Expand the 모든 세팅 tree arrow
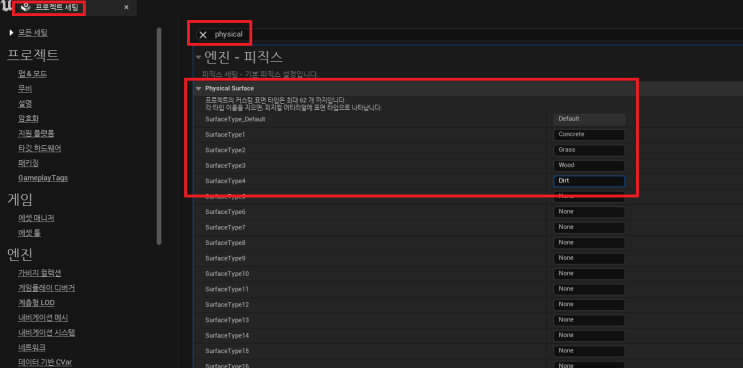This screenshot has height=368, width=743. point(11,33)
